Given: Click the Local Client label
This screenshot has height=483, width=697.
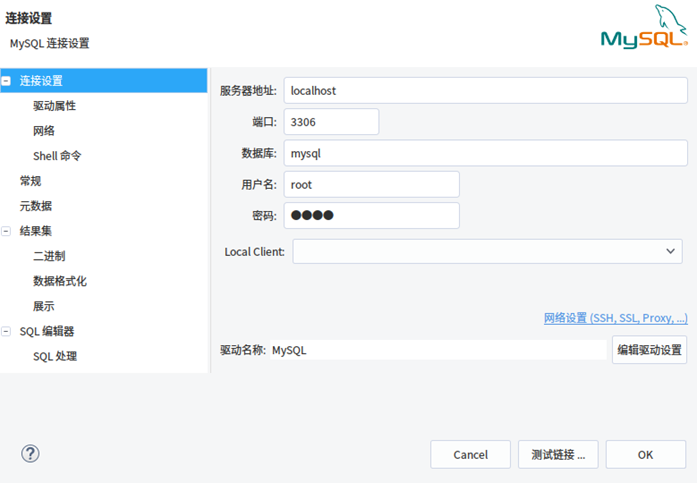Looking at the screenshot, I should [254, 252].
